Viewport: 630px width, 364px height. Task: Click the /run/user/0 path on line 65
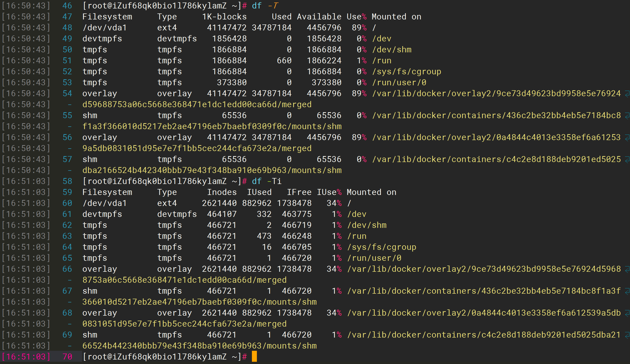[374, 258]
